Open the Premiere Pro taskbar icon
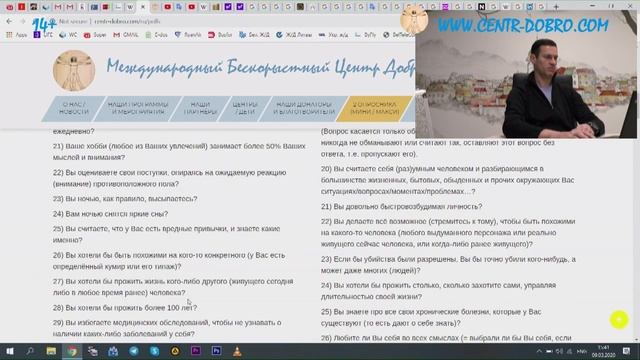Image resolution: width=640 pixels, height=360 pixels. point(196,351)
